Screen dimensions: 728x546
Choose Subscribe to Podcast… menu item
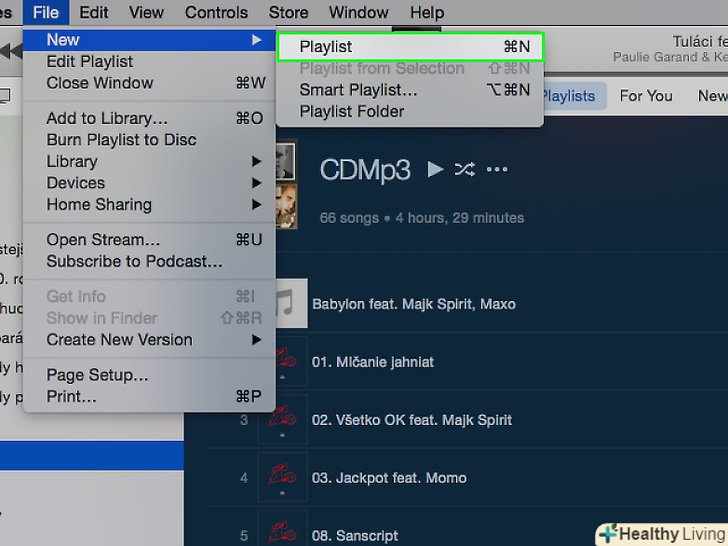coord(149,261)
